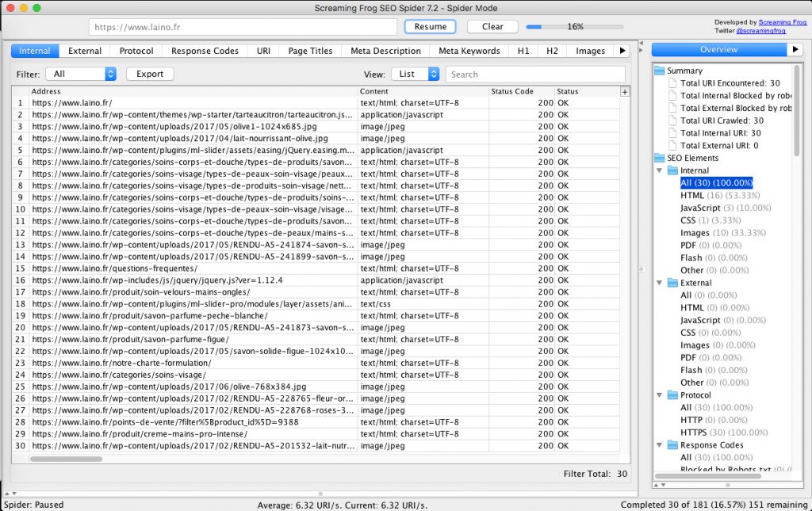Collapse the Internal tree node

(659, 170)
